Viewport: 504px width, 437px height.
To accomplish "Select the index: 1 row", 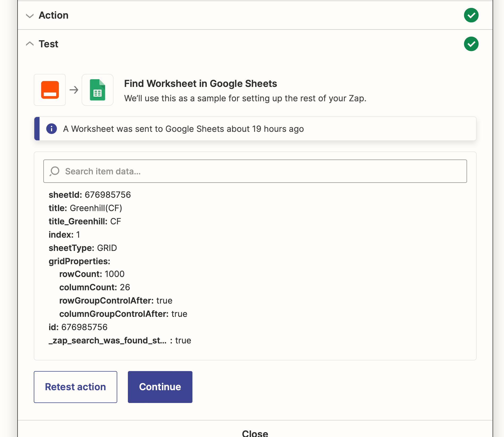I will [64, 235].
